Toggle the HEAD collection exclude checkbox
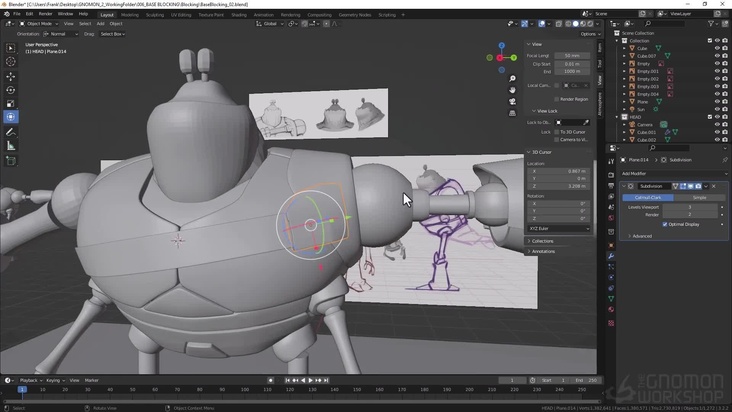The width and height of the screenshot is (732, 412). 710,117
